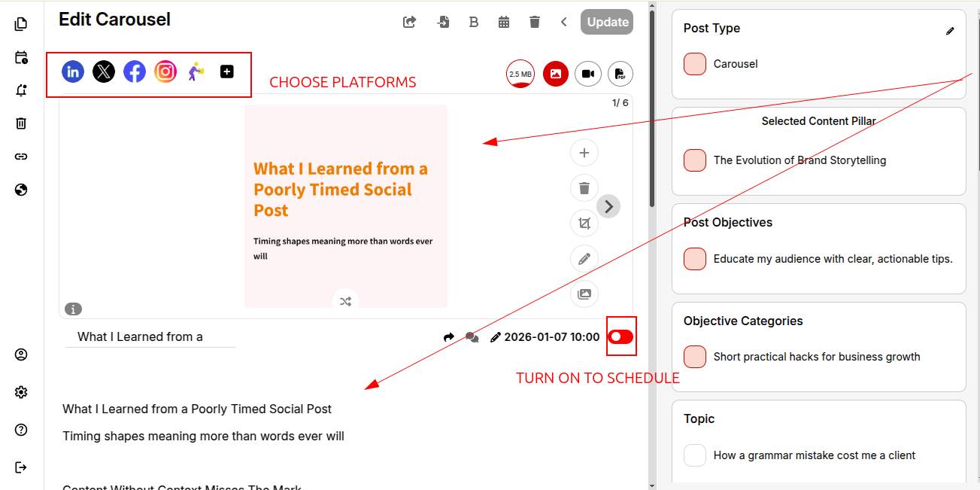This screenshot has width=980, height=490.
Task: Delete the current slide with trash circle icon
Action: point(584,187)
